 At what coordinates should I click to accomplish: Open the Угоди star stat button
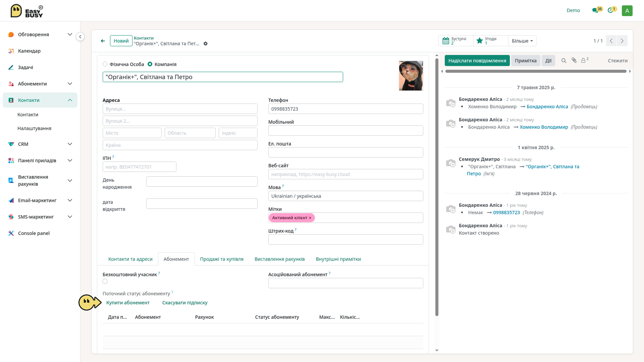tap(491, 41)
